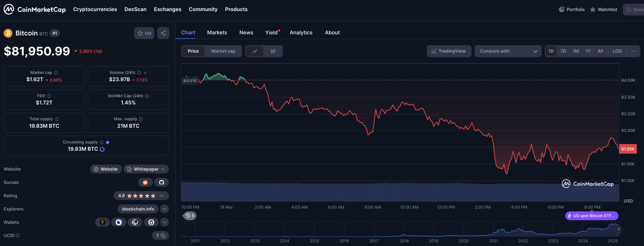Show Circulating supply info icon
The height and width of the screenshot is (246, 644).
tap(102, 142)
